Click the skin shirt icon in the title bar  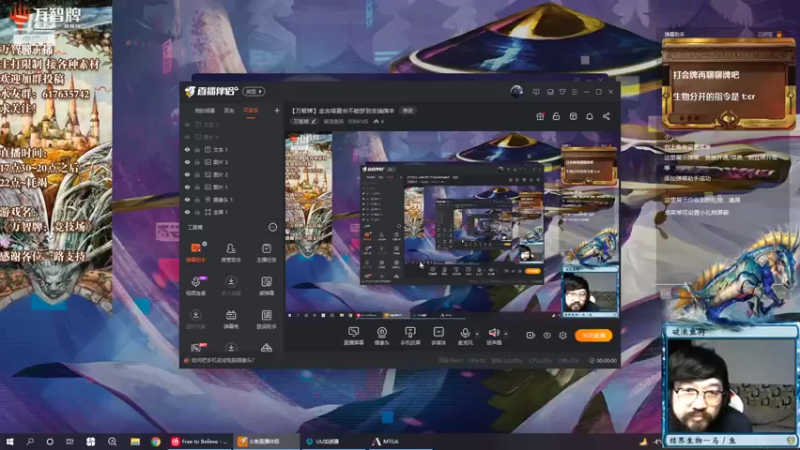pyautogui.click(x=562, y=92)
